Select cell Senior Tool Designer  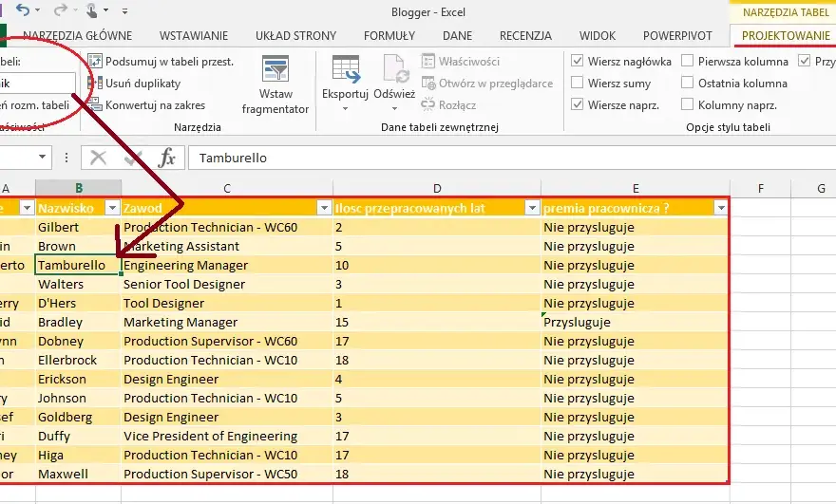click(x=227, y=284)
